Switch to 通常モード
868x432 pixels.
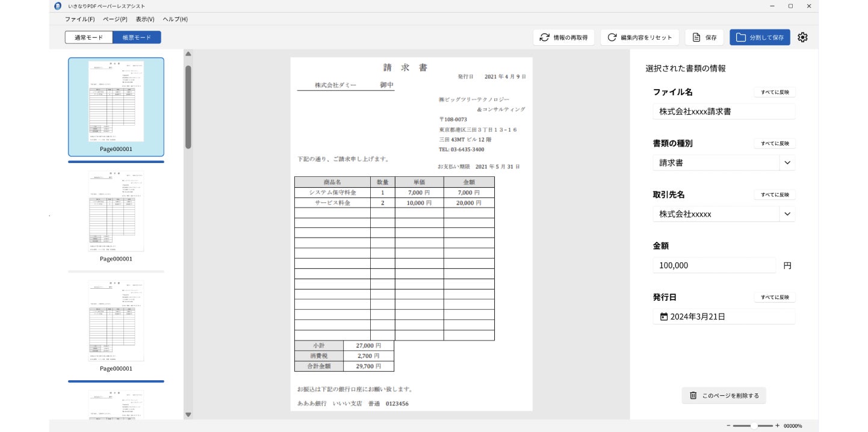click(x=89, y=37)
